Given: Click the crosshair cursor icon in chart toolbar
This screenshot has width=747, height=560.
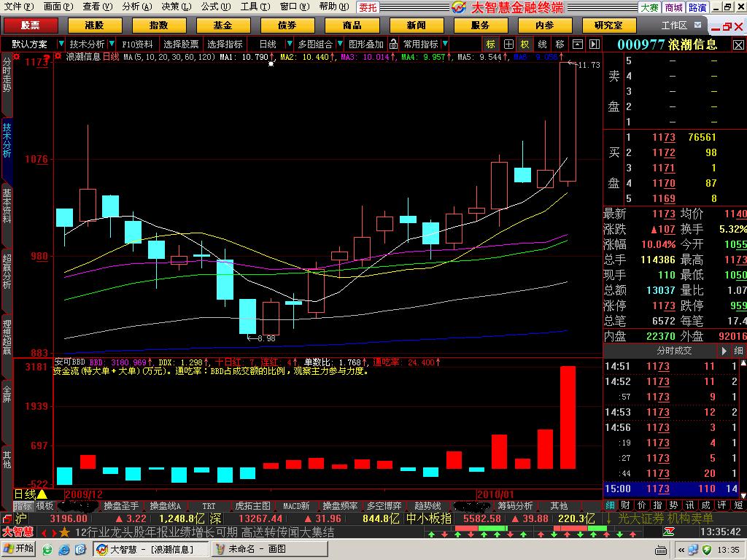Looking at the screenshot, I should coord(508,44).
